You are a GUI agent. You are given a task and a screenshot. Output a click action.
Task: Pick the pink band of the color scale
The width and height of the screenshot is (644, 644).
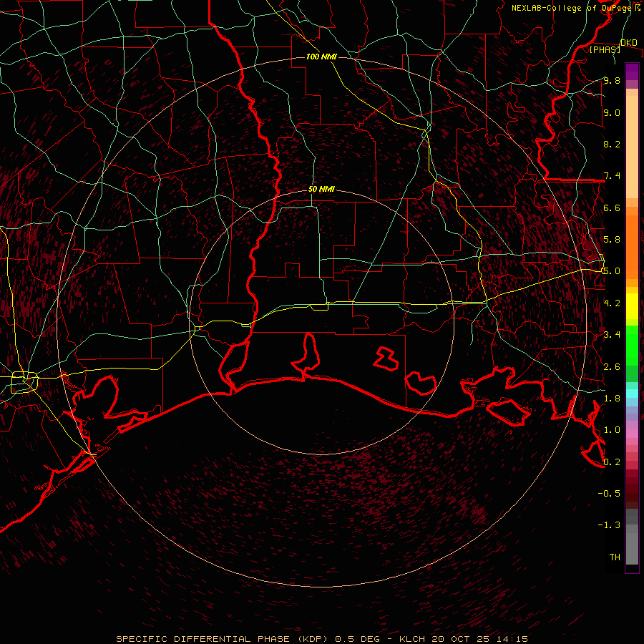click(632, 434)
